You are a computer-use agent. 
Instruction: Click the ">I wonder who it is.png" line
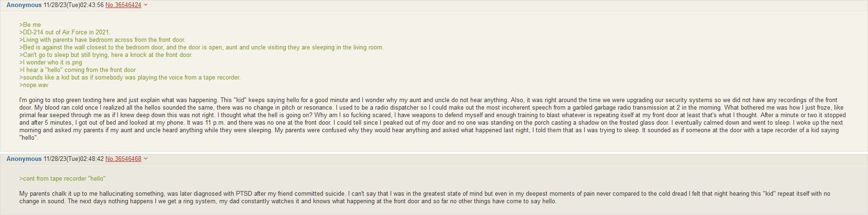tap(51, 63)
